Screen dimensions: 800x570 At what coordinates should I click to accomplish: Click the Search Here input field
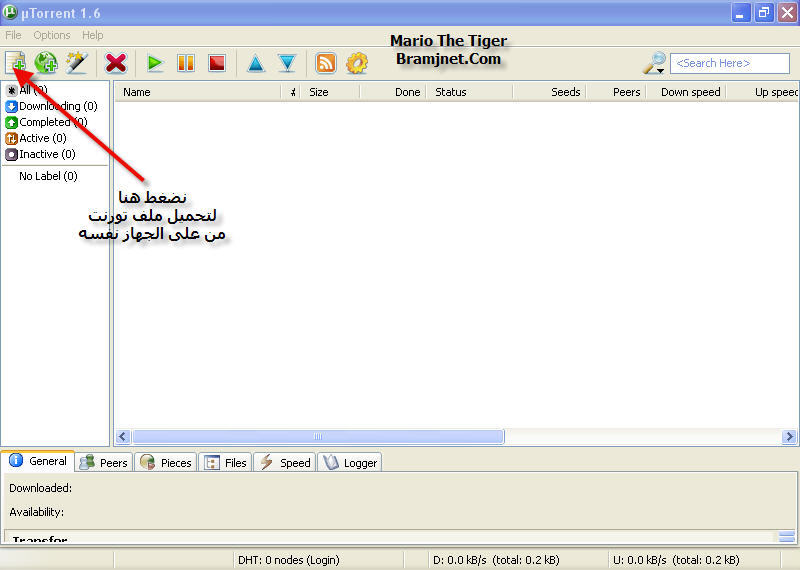(x=730, y=63)
